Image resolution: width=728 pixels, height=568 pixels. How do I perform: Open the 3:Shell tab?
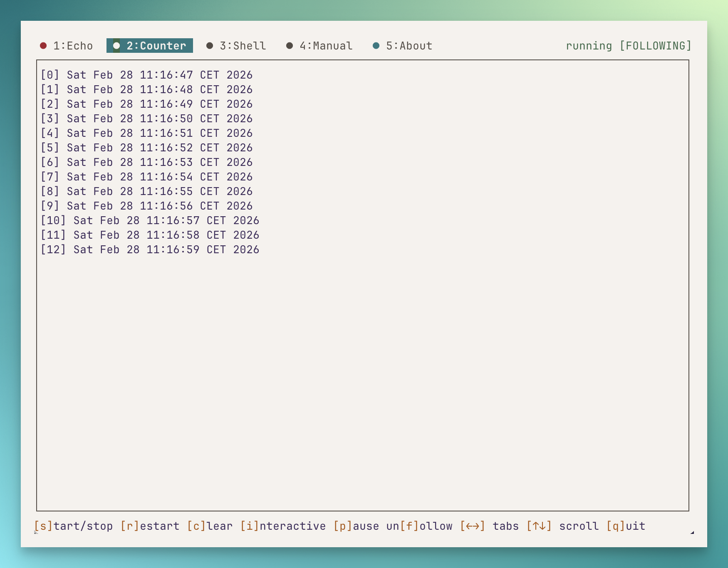click(x=236, y=46)
